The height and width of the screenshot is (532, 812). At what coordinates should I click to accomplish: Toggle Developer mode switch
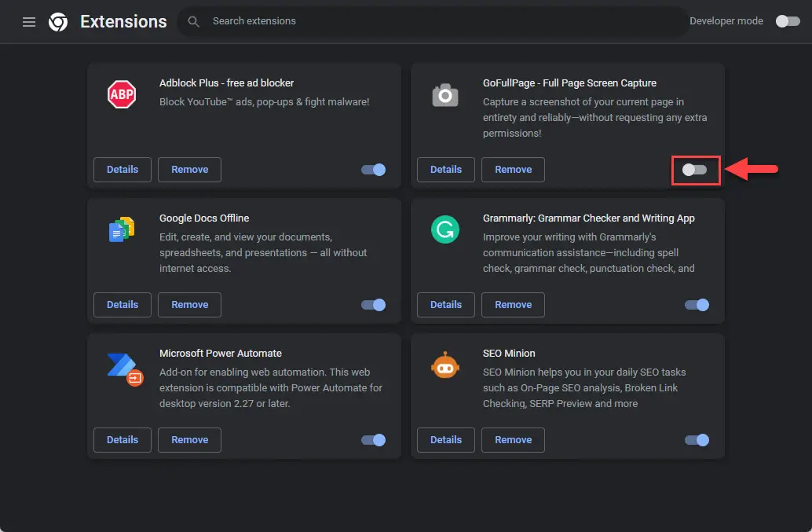788,21
